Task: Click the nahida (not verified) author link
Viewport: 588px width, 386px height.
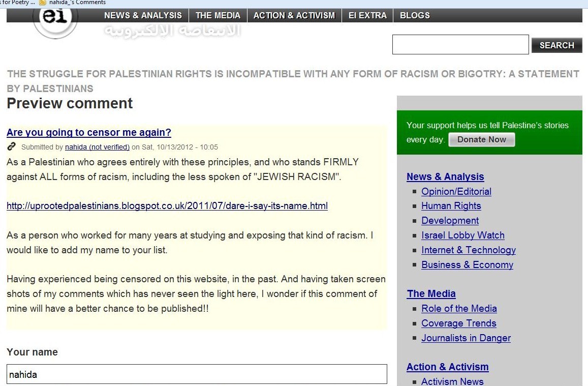Action: tap(97, 147)
